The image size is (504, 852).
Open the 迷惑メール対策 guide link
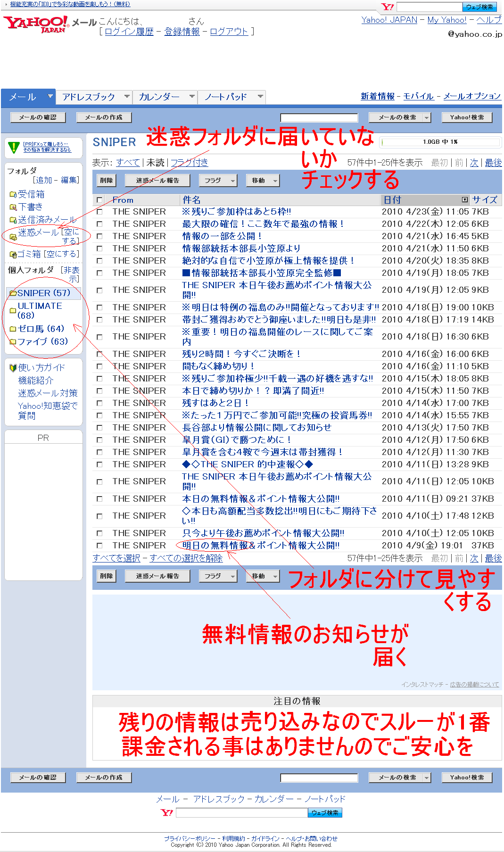click(48, 393)
